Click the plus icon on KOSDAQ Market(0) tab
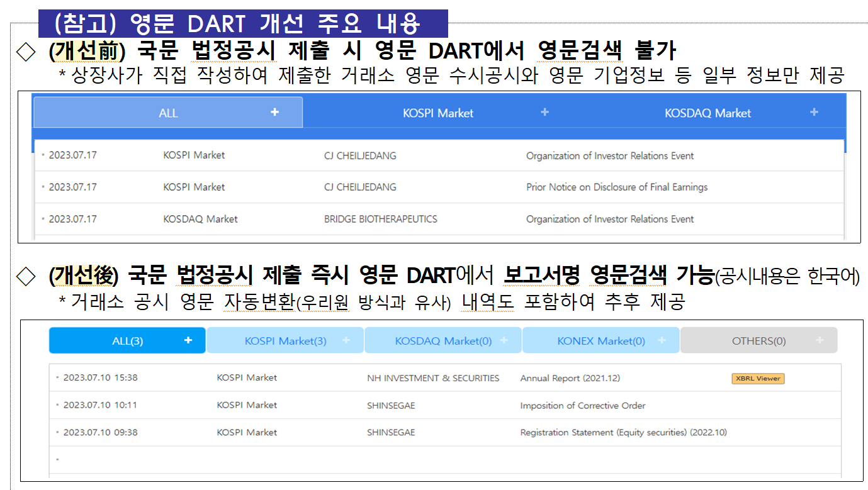 point(503,340)
